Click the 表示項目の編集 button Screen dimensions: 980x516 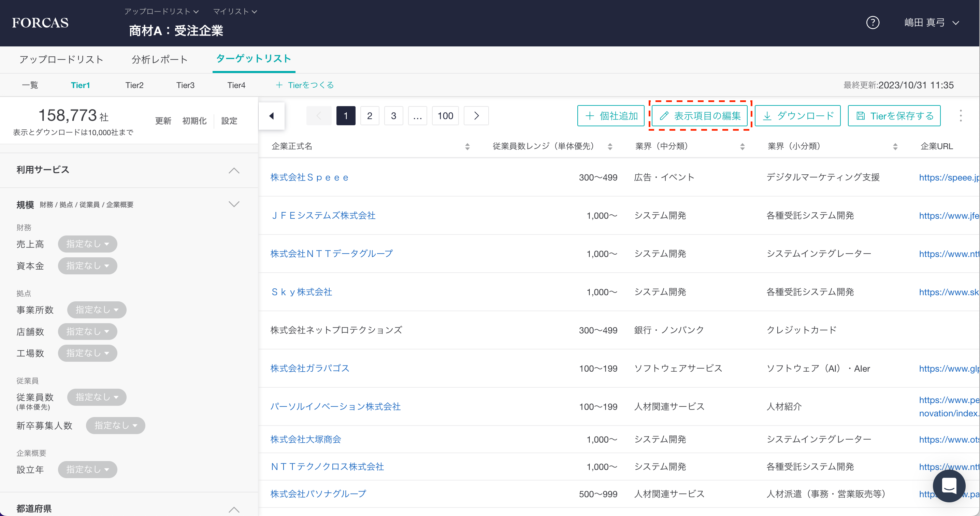click(x=700, y=116)
